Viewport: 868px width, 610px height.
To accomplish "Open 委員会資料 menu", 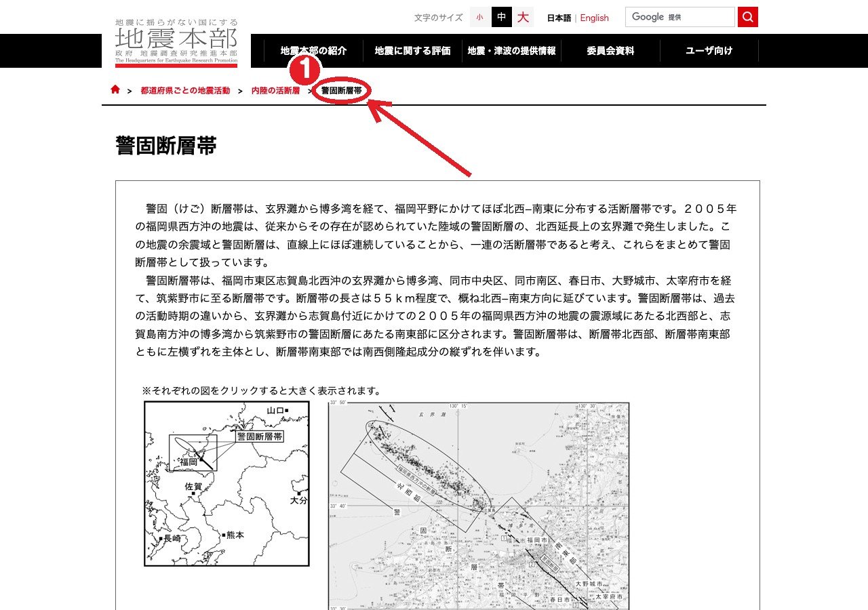I will (610, 51).
